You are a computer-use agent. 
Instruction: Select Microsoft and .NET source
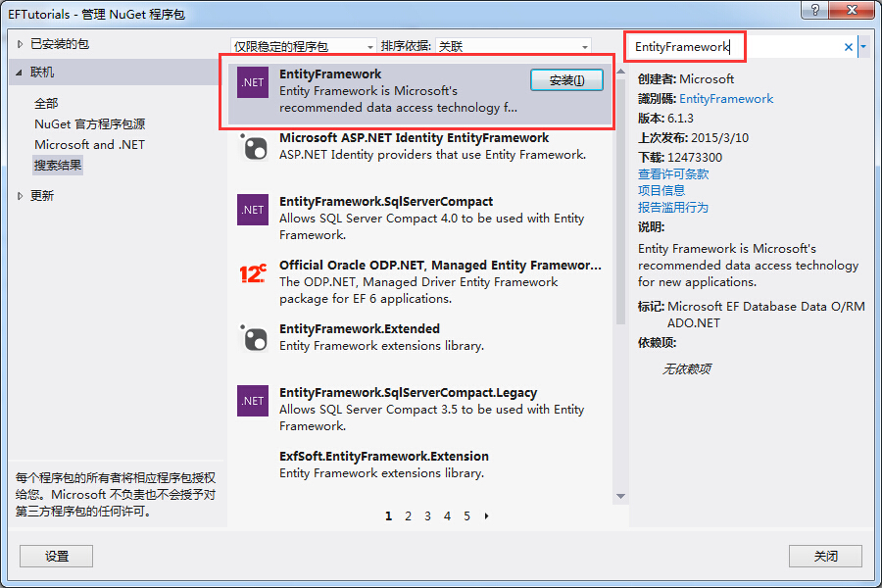pos(89,145)
